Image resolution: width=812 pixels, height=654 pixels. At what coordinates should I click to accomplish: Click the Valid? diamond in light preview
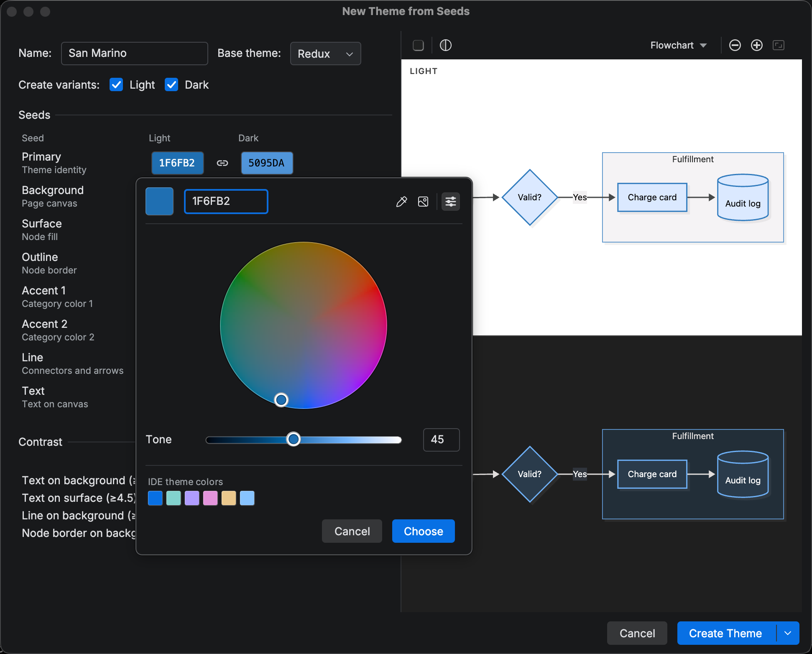[530, 197]
